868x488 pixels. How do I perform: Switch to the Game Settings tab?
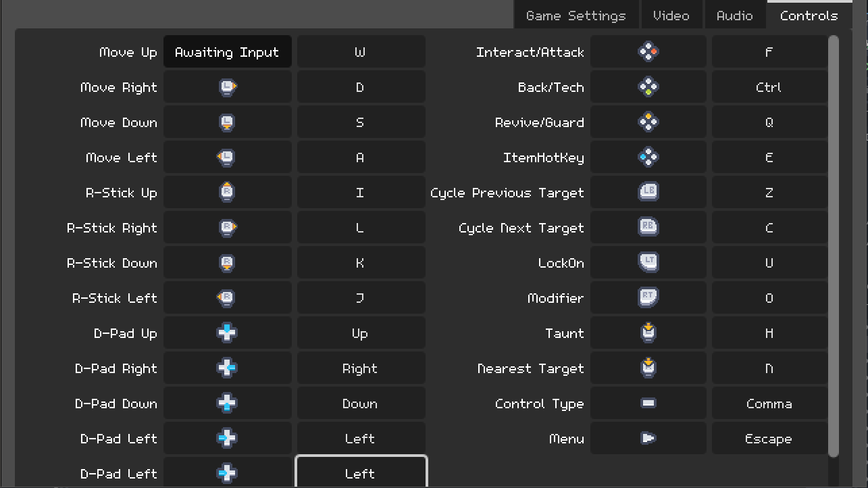pos(576,16)
